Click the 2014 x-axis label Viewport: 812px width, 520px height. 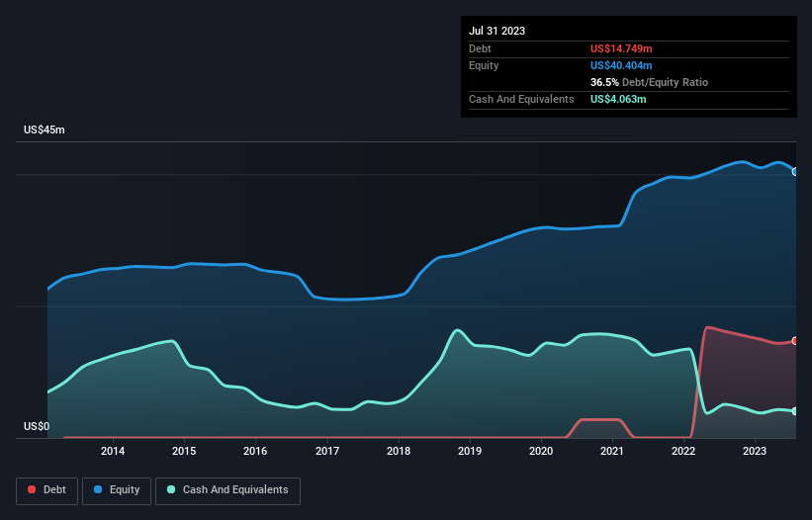coord(113,451)
